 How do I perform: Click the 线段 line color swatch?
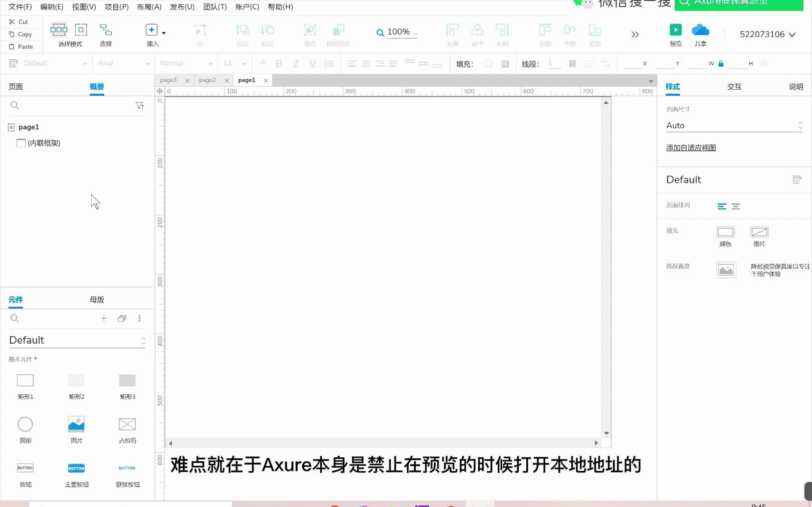click(x=572, y=64)
